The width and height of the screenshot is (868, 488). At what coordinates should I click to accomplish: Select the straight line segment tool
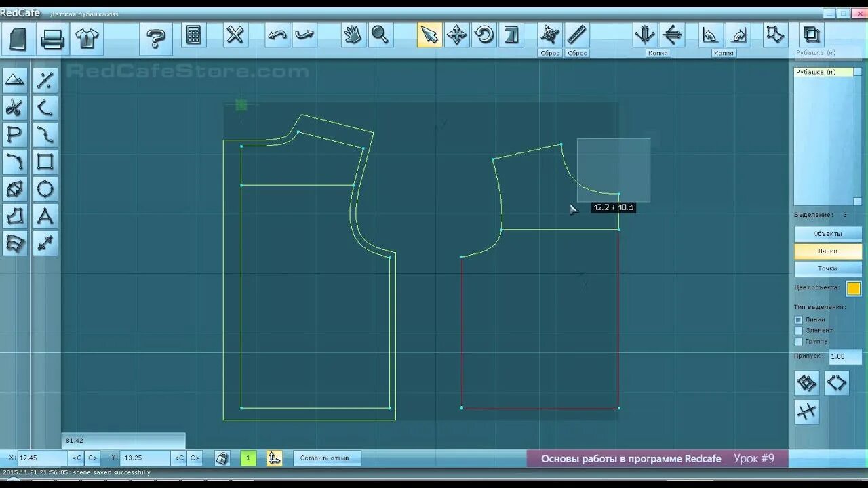45,81
